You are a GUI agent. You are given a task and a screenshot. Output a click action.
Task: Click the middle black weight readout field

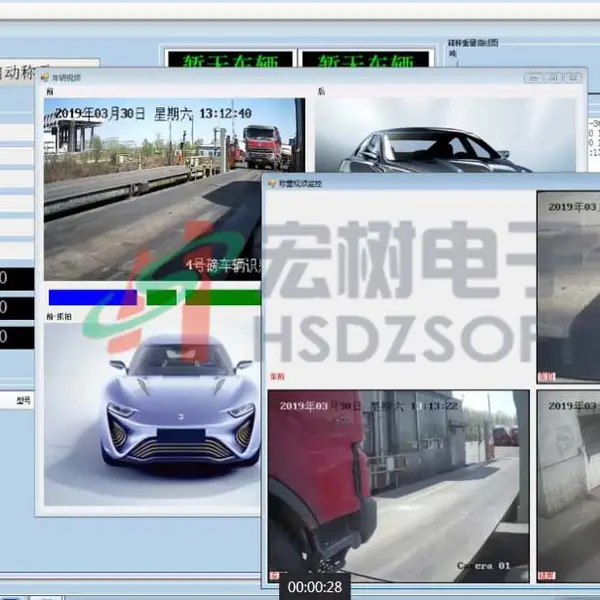tap(16, 308)
